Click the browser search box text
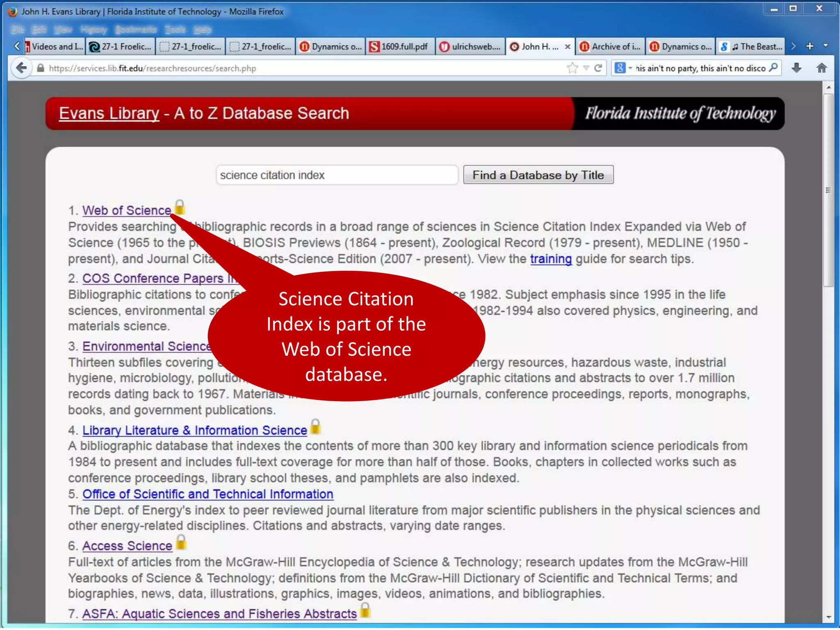 [701, 68]
